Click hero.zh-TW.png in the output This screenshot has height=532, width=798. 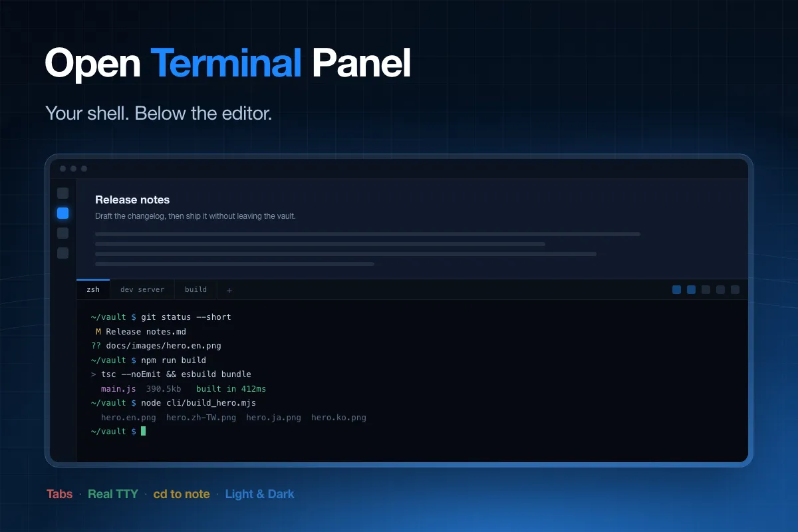click(x=201, y=418)
